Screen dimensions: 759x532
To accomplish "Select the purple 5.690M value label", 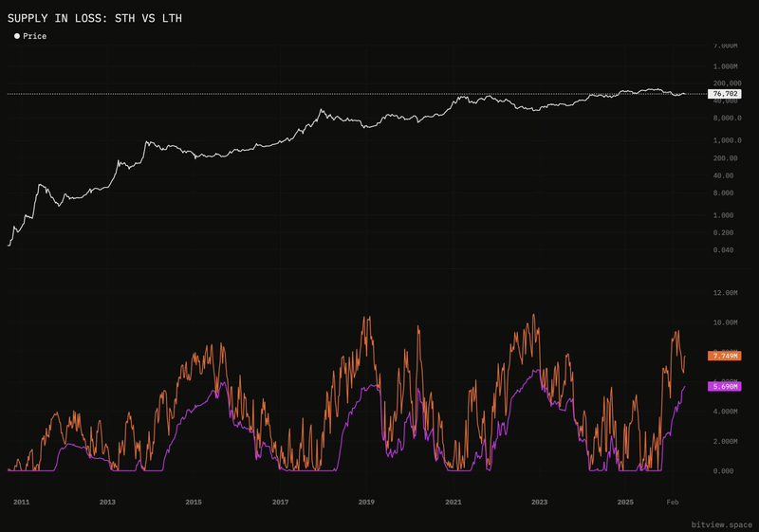I will (725, 386).
